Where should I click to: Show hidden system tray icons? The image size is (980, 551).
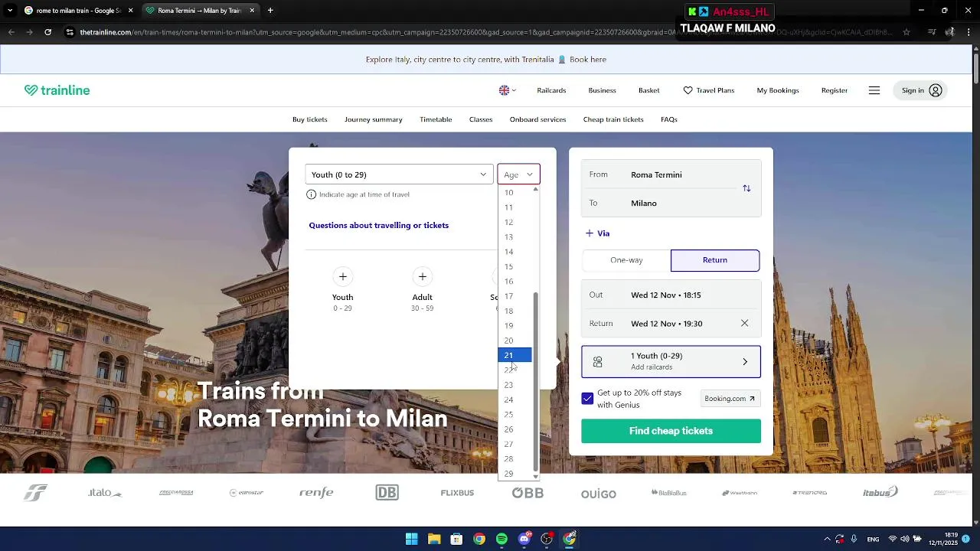827,539
